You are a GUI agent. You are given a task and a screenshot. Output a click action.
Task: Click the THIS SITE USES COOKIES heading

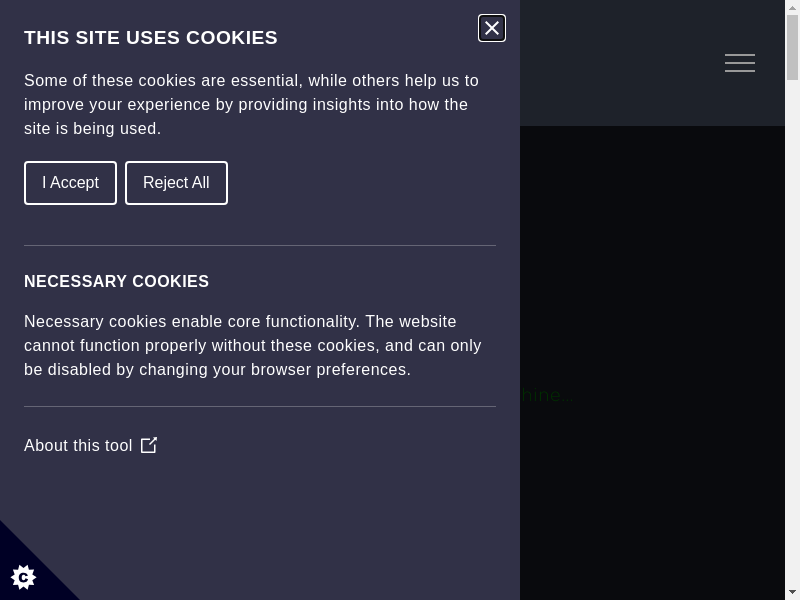151,38
